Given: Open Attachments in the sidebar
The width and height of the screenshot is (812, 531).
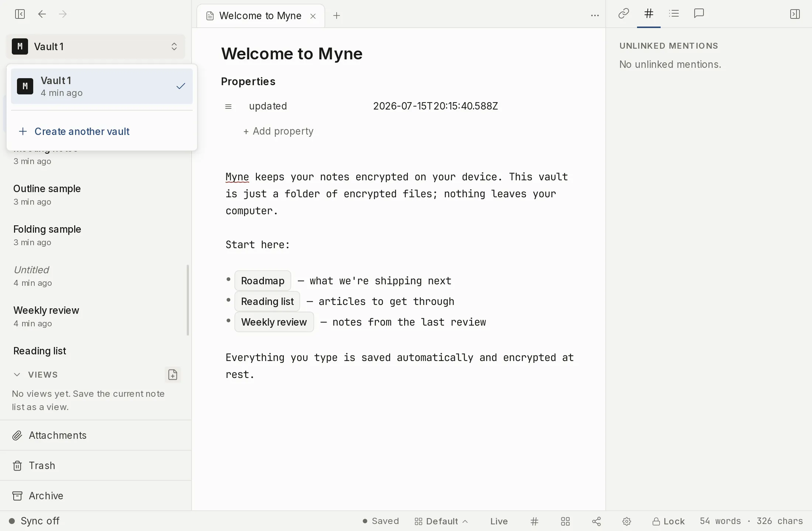Looking at the screenshot, I should pyautogui.click(x=96, y=435).
